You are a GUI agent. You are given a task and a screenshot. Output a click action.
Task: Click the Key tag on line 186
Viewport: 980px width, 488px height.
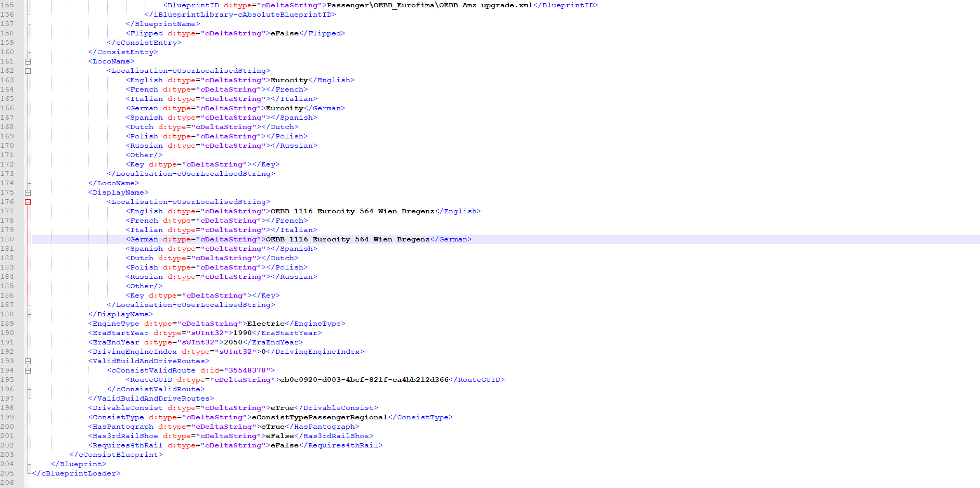click(x=202, y=296)
